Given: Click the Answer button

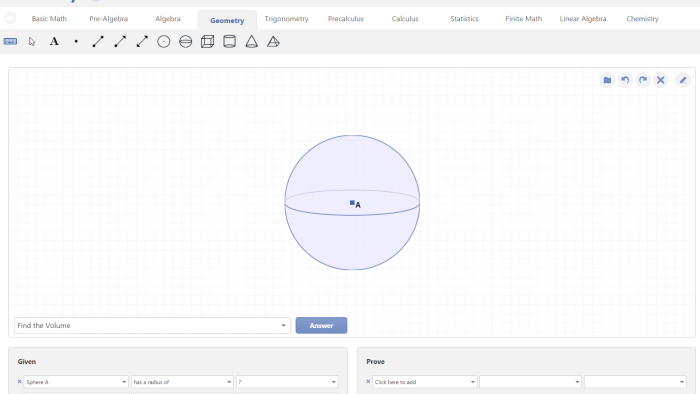Looking at the screenshot, I should (321, 325).
